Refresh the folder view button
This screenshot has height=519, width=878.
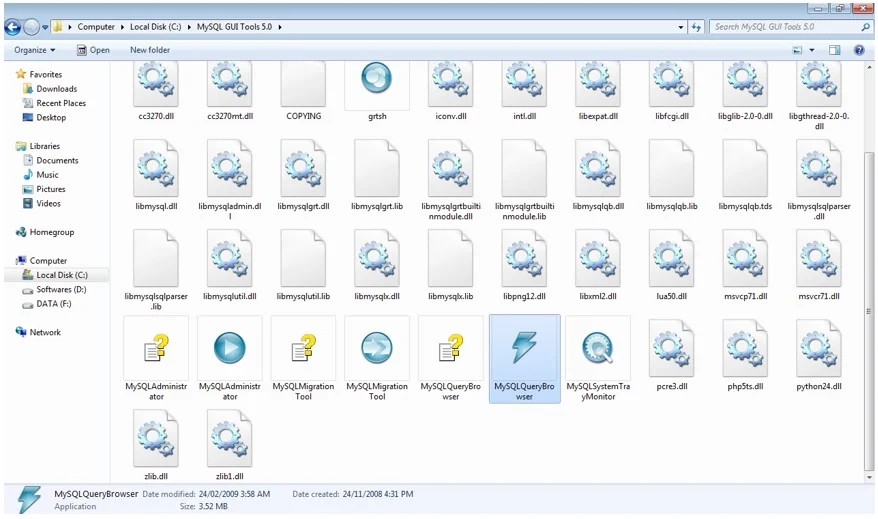click(x=696, y=26)
